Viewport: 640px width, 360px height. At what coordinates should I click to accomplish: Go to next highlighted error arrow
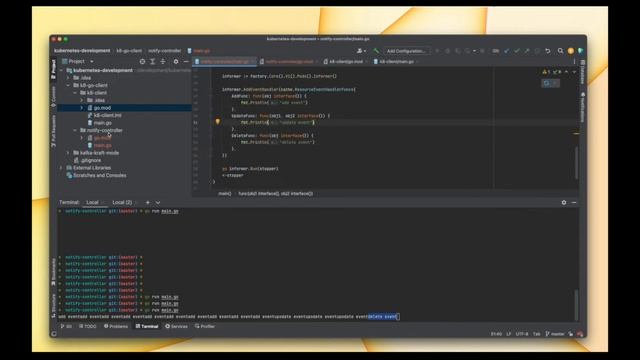[x=574, y=72]
